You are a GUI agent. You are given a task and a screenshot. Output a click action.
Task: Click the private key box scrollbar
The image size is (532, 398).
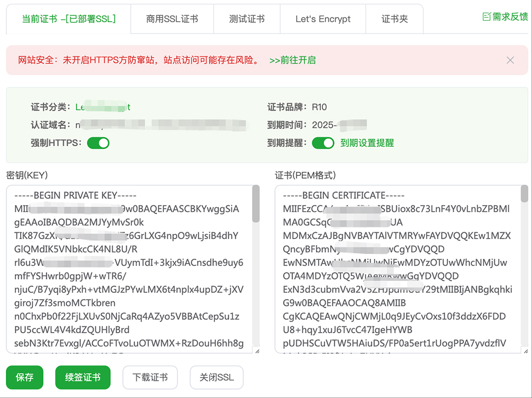coord(256,204)
